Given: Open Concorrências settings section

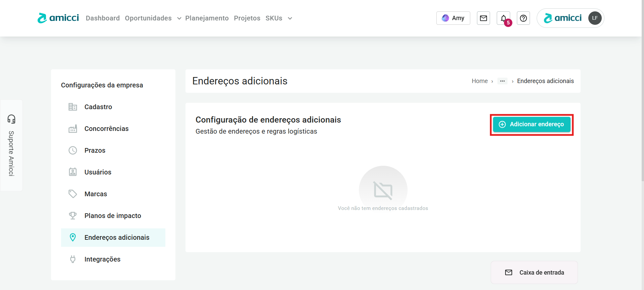Looking at the screenshot, I should (106, 129).
